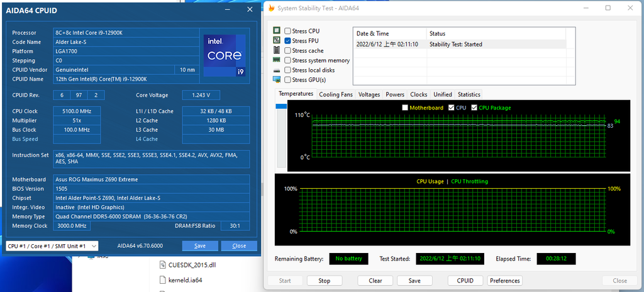Click the Test Started timestamp field
The image size is (644, 292).
[450, 259]
